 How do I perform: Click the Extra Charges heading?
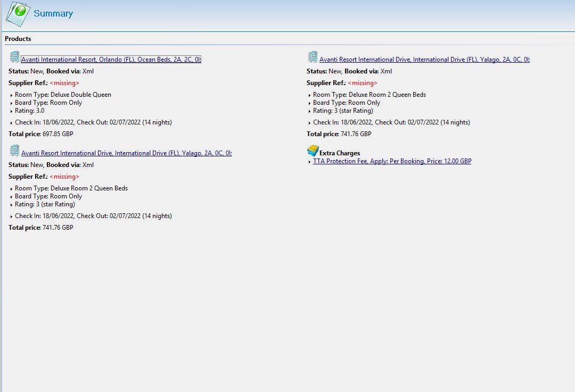pyautogui.click(x=340, y=153)
